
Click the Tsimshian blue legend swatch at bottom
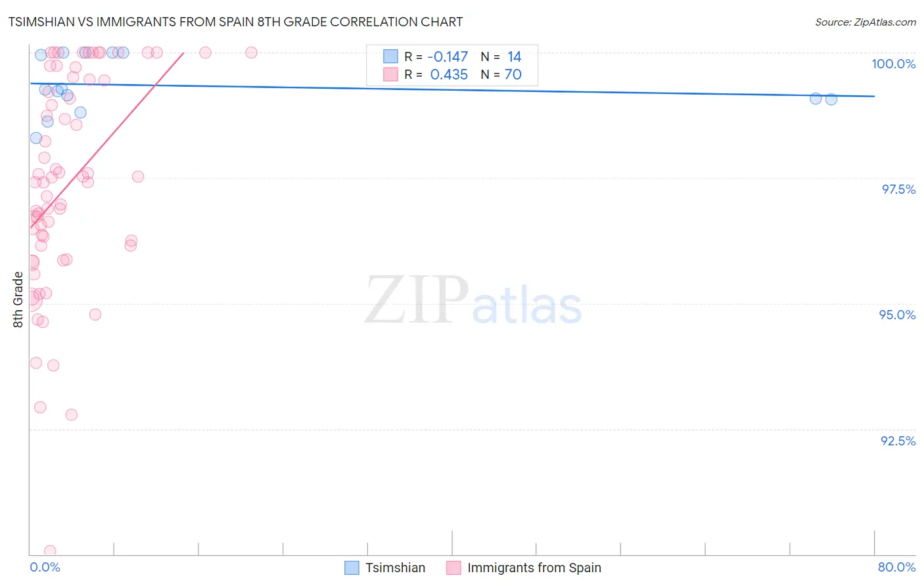pyautogui.click(x=352, y=568)
